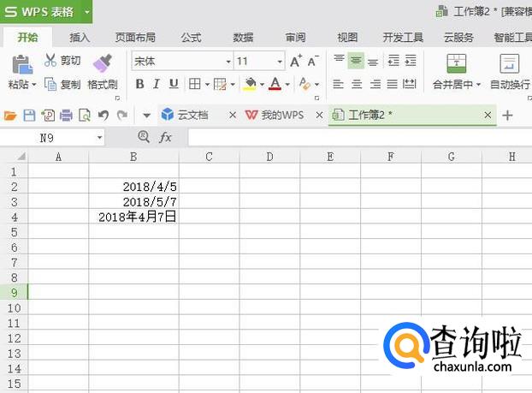532x393 pixels.
Task: Open the 开发工具 ribbon tab
Action: click(403, 37)
